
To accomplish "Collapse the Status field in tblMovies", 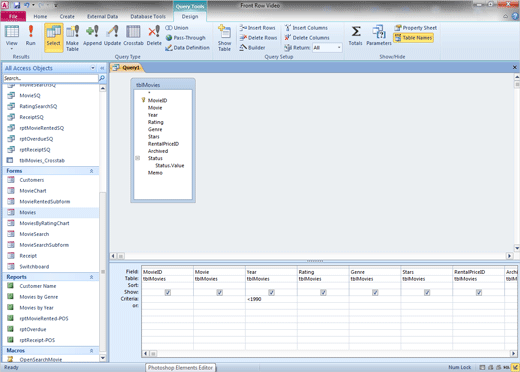I will click(x=137, y=158).
